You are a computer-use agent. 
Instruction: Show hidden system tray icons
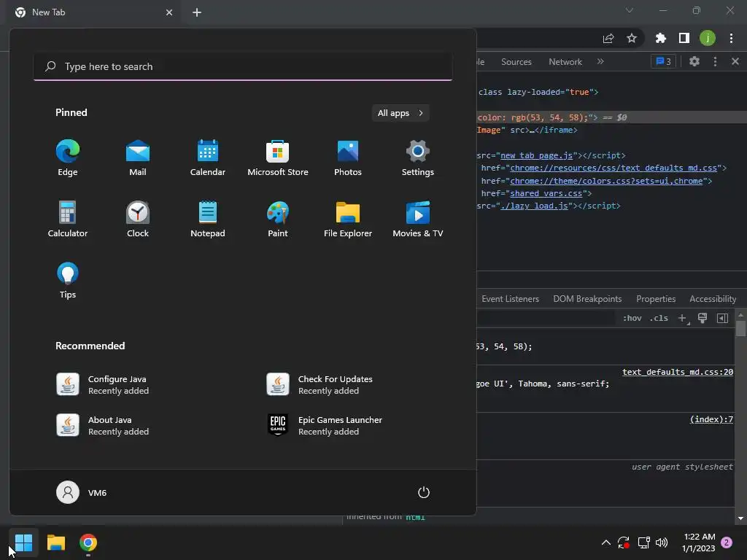coord(606,542)
